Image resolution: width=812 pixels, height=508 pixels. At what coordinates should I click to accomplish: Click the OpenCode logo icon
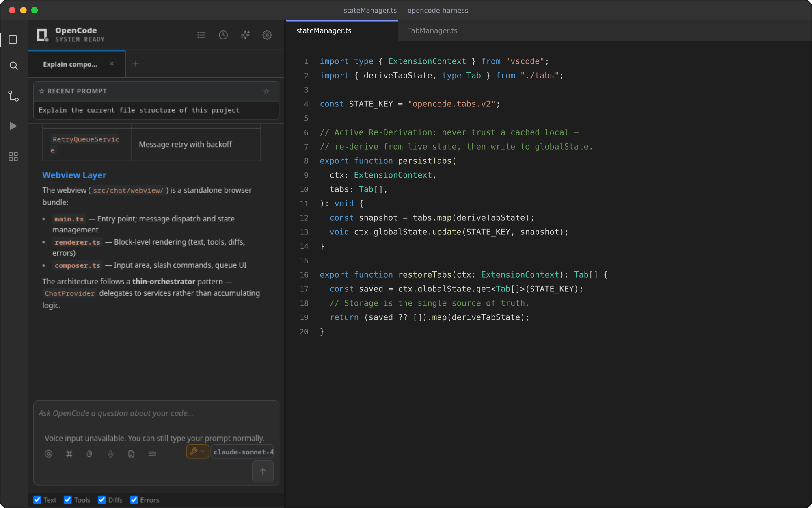coord(42,35)
